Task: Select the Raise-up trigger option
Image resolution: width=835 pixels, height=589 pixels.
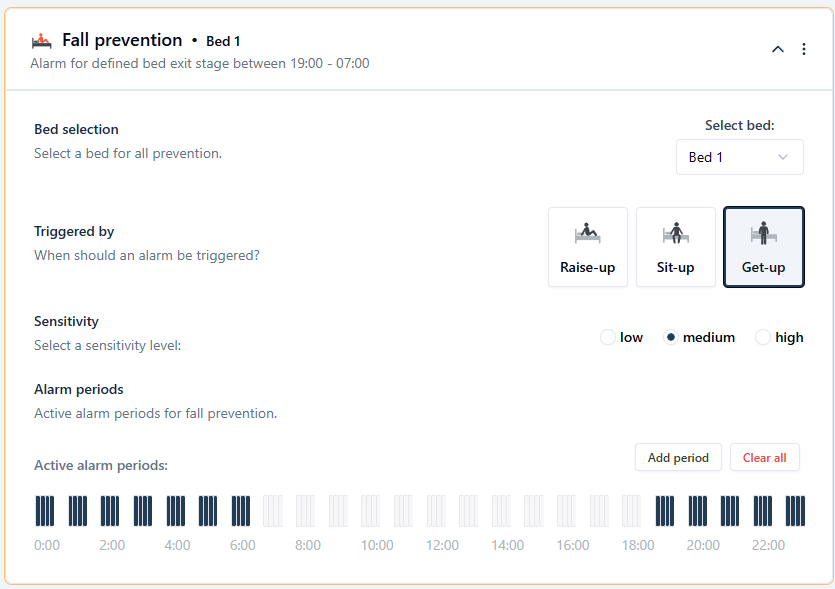Action: (587, 247)
